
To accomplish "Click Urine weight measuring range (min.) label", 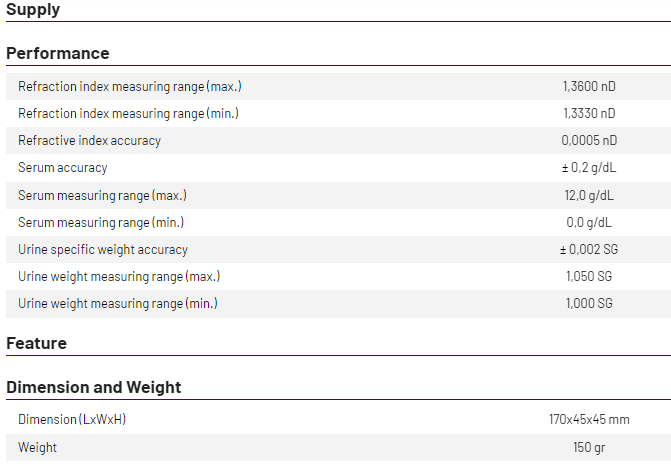I will 117,303.
